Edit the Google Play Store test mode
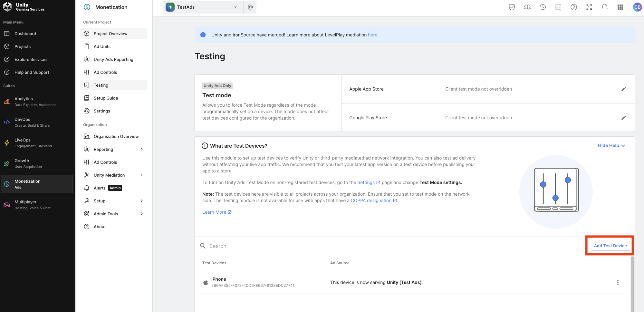The height and width of the screenshot is (312, 644). [x=624, y=118]
